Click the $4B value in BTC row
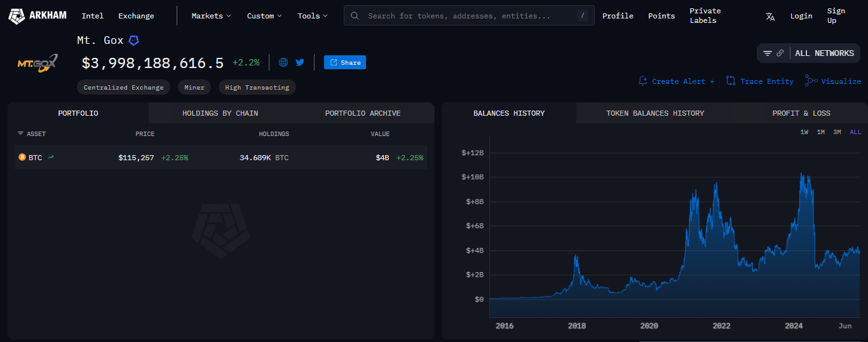The height and width of the screenshot is (342, 868). pos(382,158)
